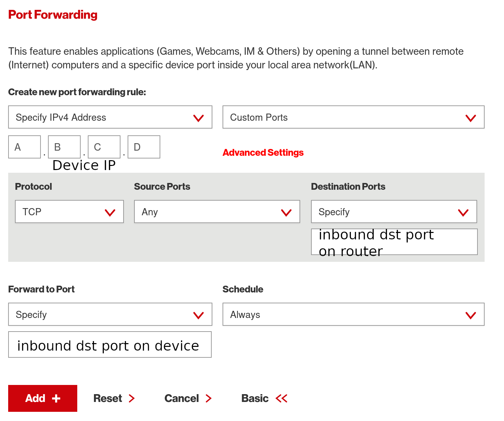
Task: Click the Forward to Port dropdown chevron
Action: pos(198,315)
